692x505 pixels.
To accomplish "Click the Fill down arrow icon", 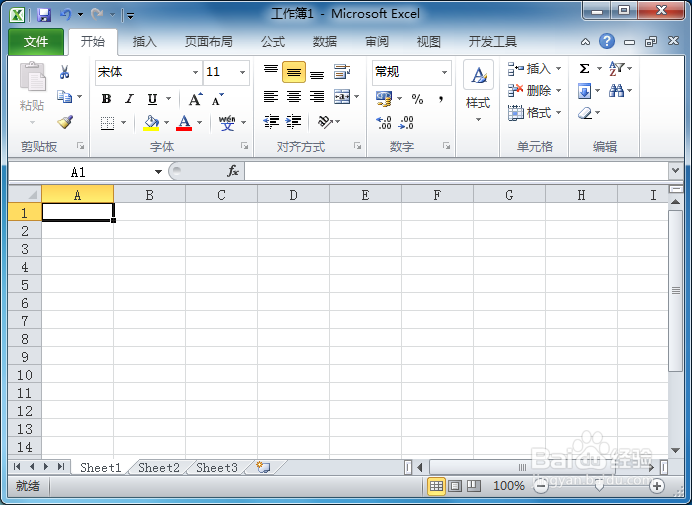I will (x=584, y=91).
